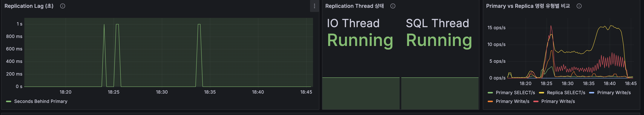Viewport: 644px width, 115px height.
Task: Toggle Primary SELECT/s legend series
Action: coord(515,93)
